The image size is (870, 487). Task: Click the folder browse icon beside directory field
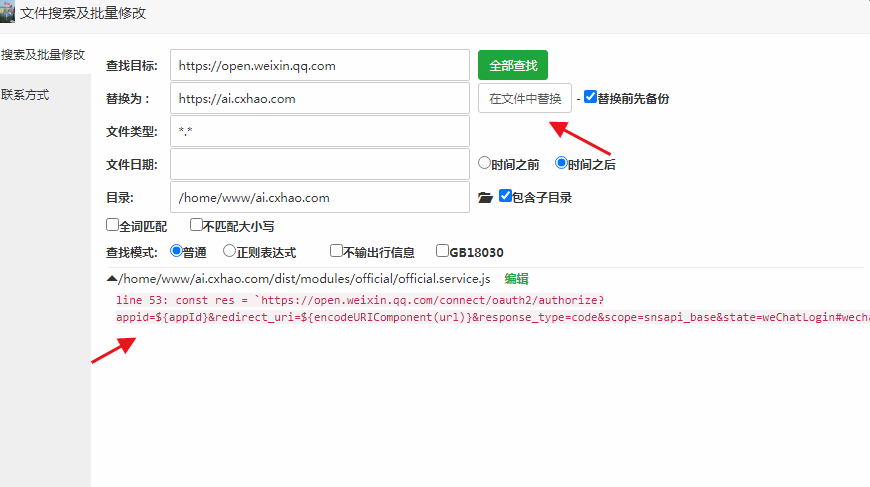(486, 198)
